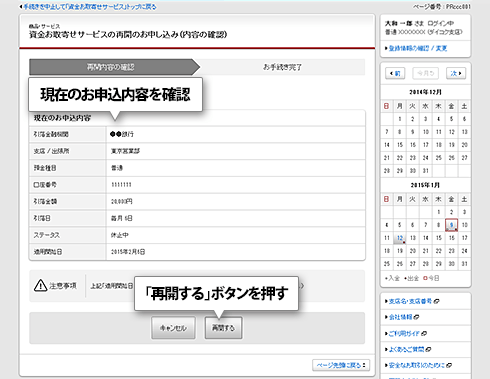Open the ご利用ガイド link
The width and height of the screenshot is (490, 379).
coord(404,333)
